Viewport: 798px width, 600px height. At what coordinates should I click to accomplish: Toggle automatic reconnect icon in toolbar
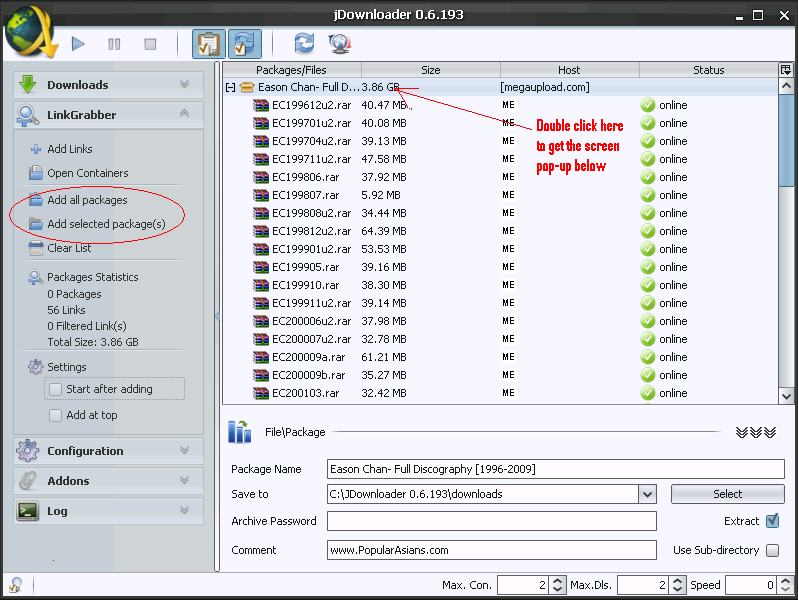(245, 44)
